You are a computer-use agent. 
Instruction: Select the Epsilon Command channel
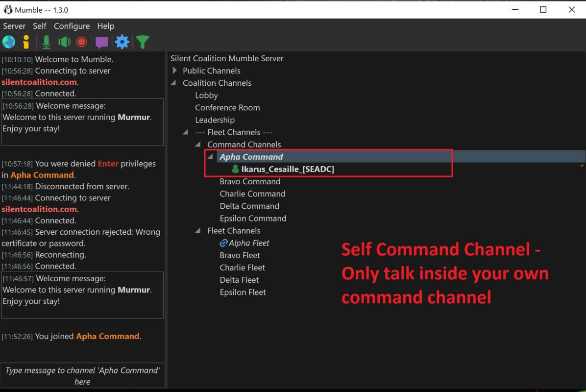click(253, 218)
